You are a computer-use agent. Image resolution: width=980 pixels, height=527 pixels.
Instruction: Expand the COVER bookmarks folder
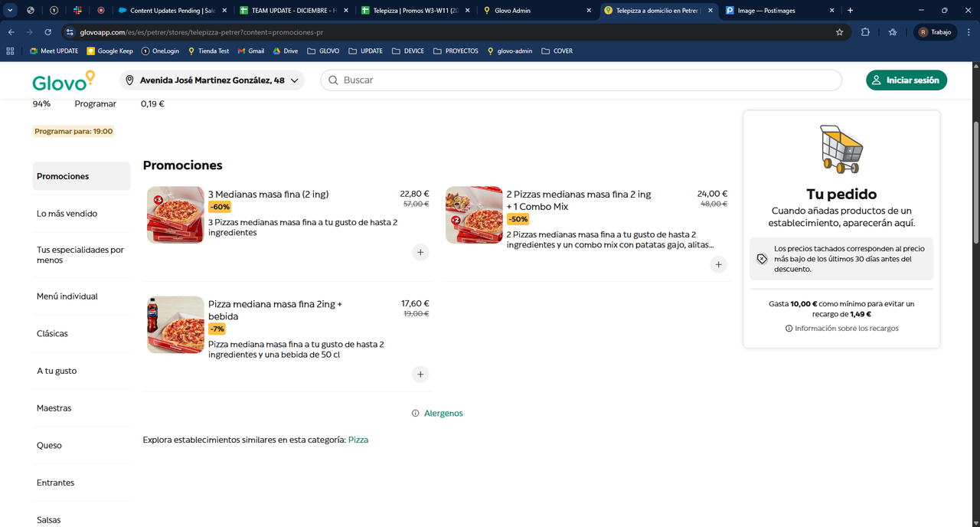(x=557, y=51)
